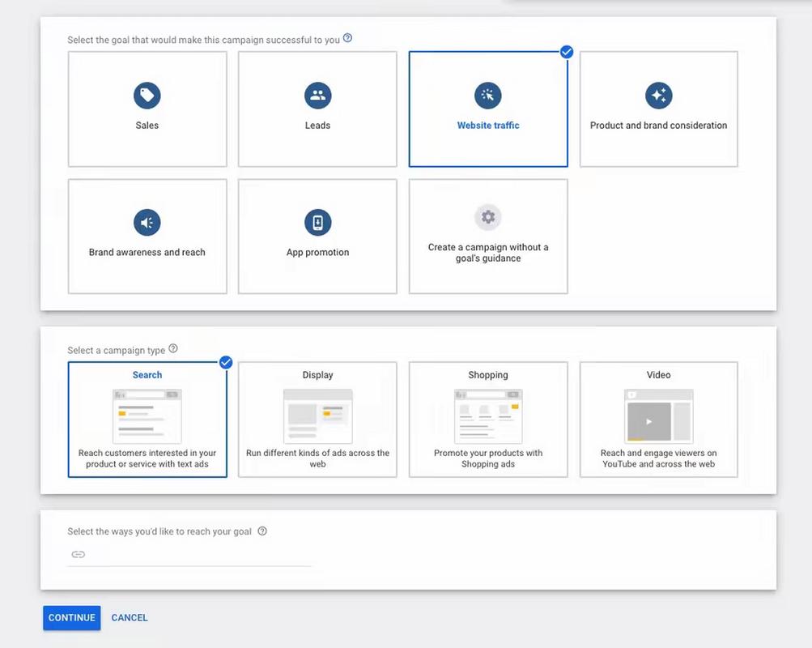Choose the App promotion phone icon

(x=317, y=222)
